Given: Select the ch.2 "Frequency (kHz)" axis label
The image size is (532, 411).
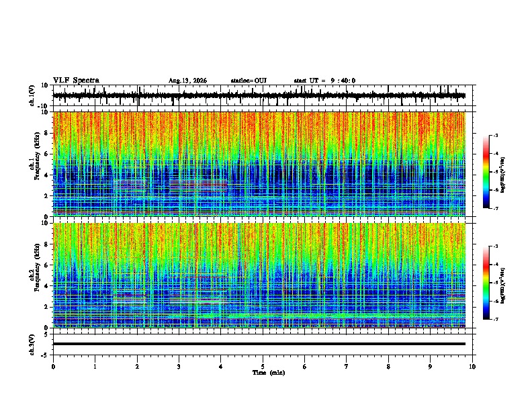Looking at the screenshot, I should [x=38, y=267].
